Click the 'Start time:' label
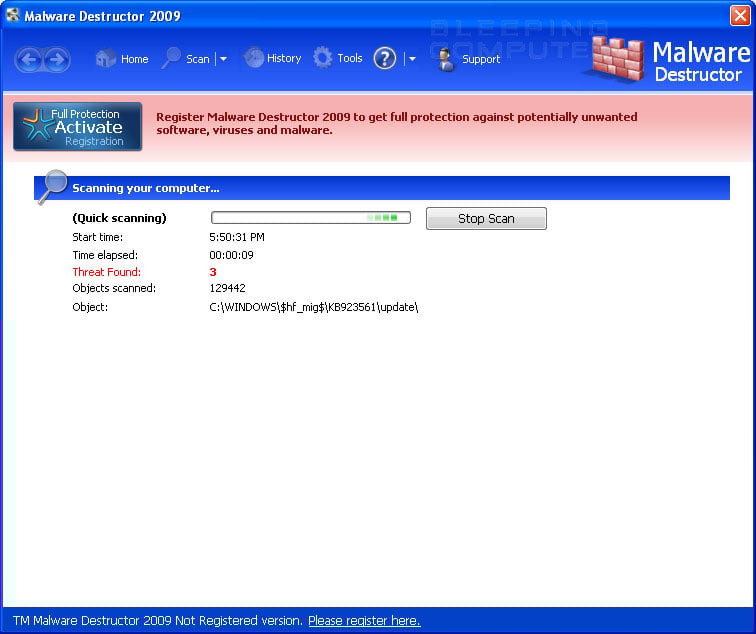The width and height of the screenshot is (756, 634). pyautogui.click(x=97, y=237)
